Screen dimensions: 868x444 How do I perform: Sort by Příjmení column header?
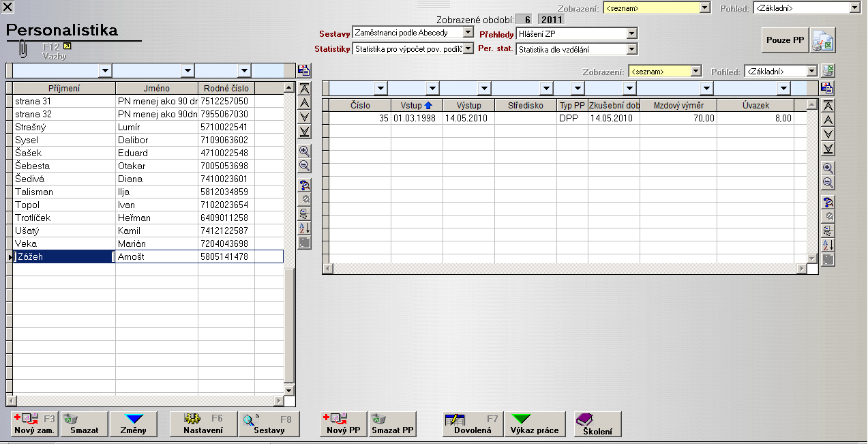64,89
